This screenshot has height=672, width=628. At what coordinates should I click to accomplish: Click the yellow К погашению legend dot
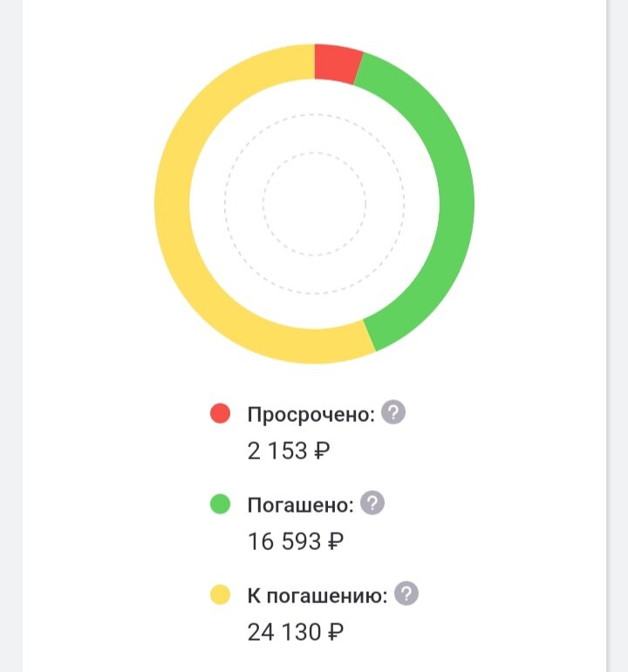pyautogui.click(x=220, y=594)
